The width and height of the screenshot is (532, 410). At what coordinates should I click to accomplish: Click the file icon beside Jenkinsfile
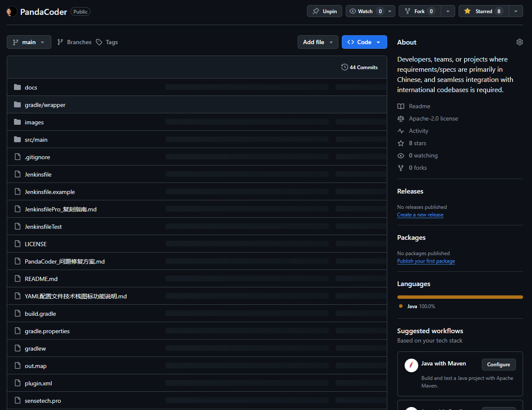(x=17, y=174)
